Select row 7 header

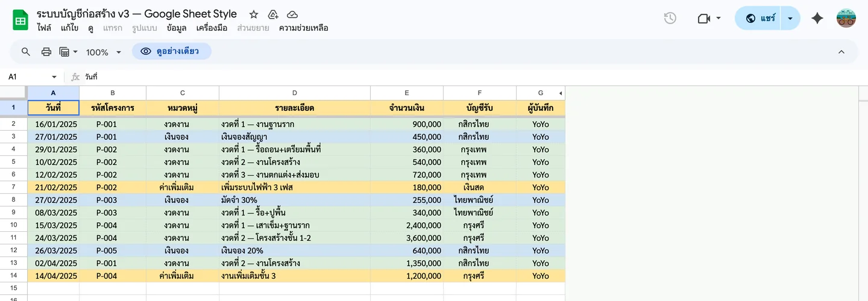pos(13,187)
